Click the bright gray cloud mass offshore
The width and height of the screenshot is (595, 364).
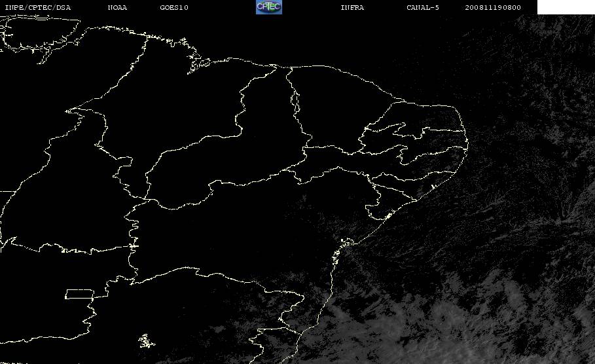[x=456, y=327]
